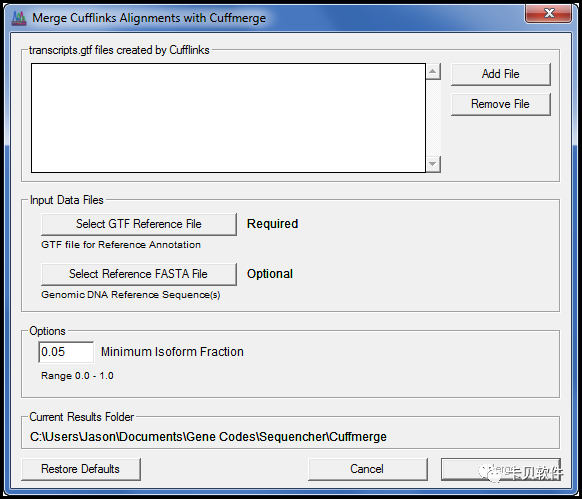Viewport: 582px width, 499px height.
Task: Click the Optional label beside FASTA button
Action: click(270, 274)
